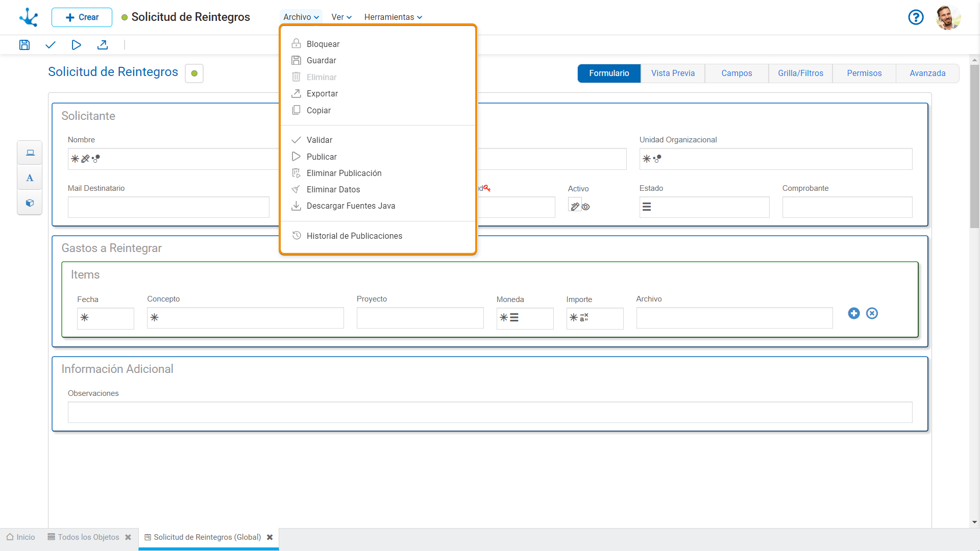Click the save icon in the toolbar
980x551 pixels.
pos(24,45)
